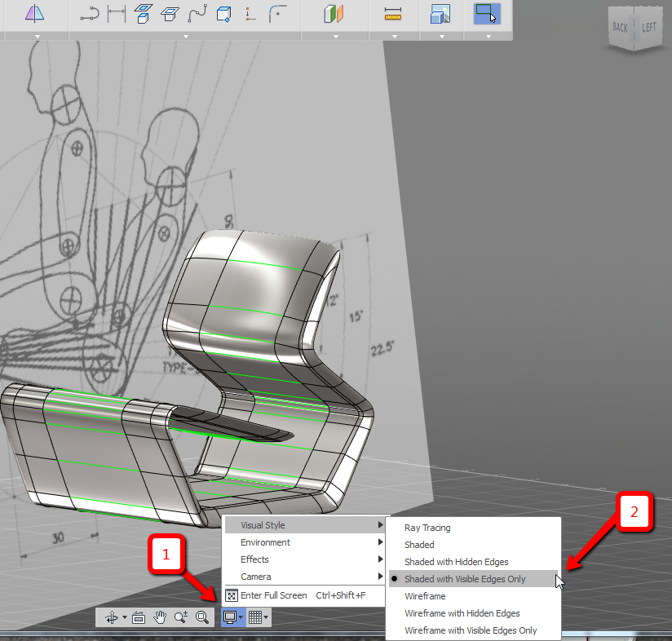Image resolution: width=672 pixels, height=641 pixels.
Task: Click the Zoom magnifier with plus/minus
Action: (x=180, y=617)
